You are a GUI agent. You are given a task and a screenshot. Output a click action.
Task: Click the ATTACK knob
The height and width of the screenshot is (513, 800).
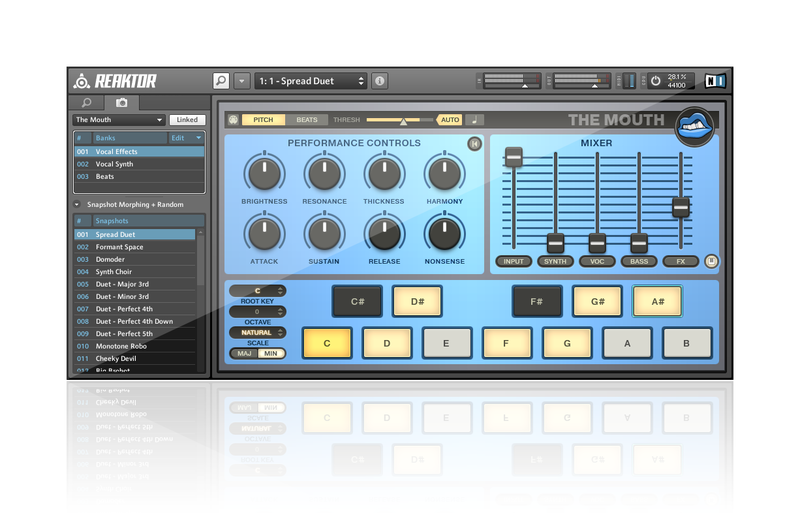264,233
